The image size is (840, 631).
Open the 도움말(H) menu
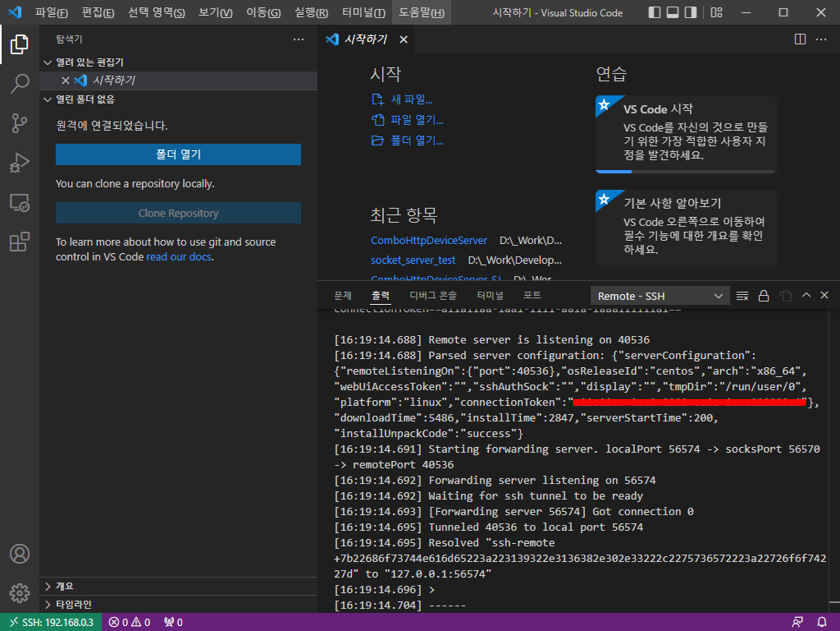pos(421,12)
